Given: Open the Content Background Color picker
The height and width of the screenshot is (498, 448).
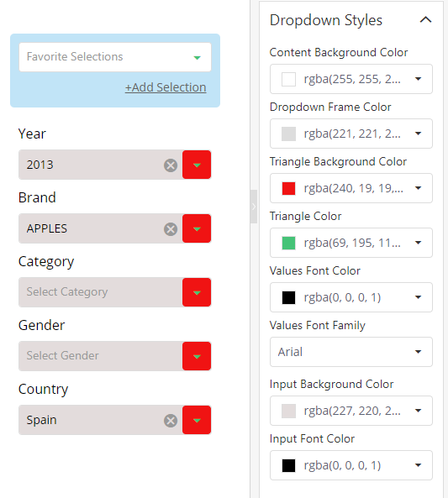Looking at the screenshot, I should (x=351, y=79).
